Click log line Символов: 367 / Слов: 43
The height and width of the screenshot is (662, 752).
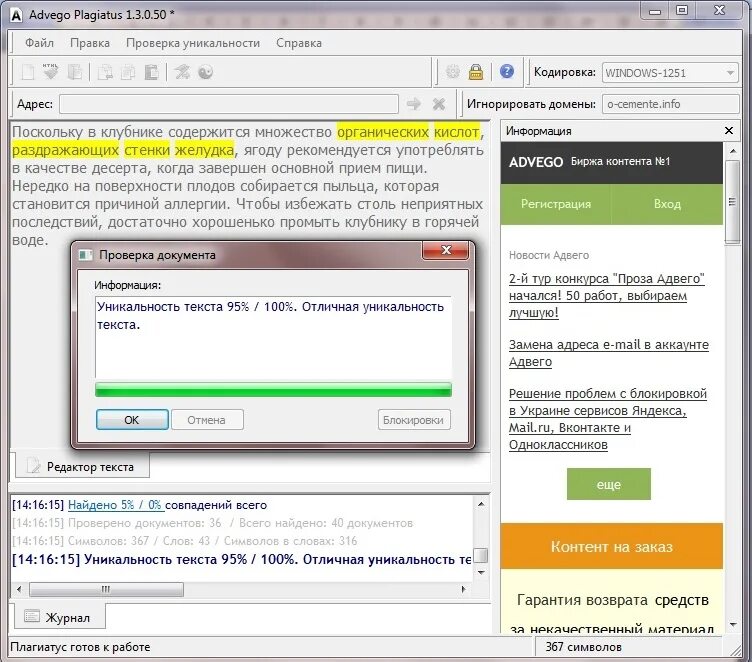[x=184, y=541]
